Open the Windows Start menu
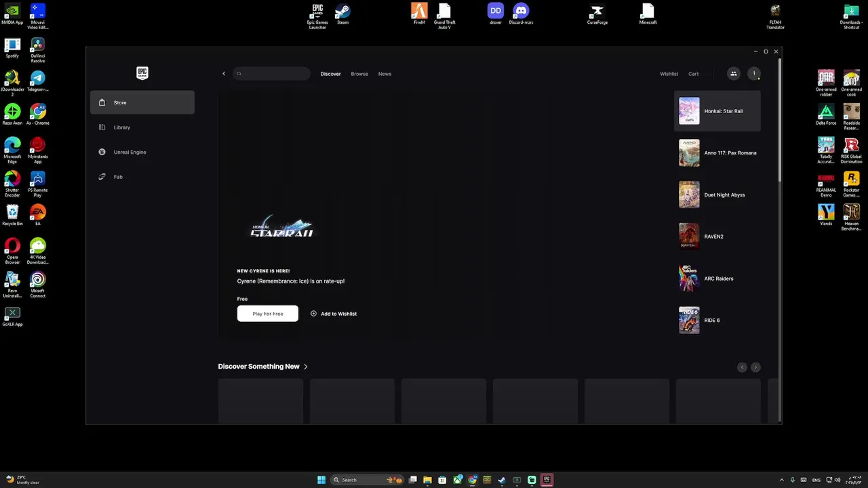The width and height of the screenshot is (868, 488). [321, 480]
